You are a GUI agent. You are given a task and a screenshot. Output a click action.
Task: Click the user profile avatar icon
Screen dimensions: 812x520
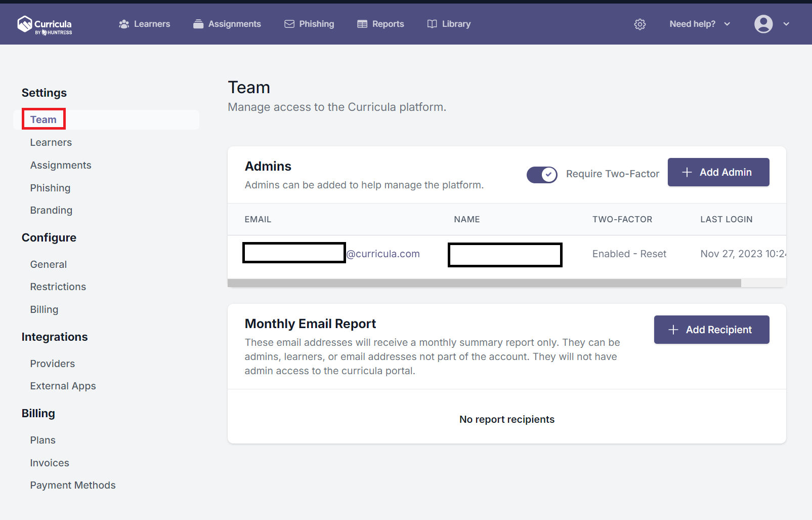763,24
